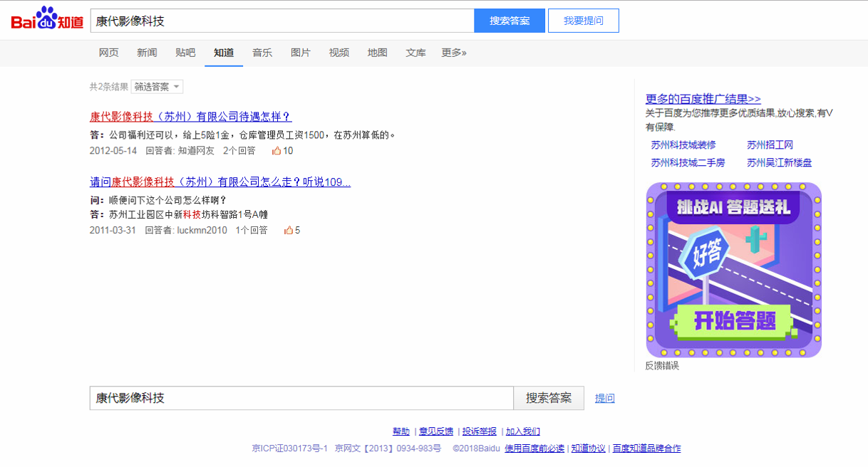Click 京ICP证030173号-1 footer text

coord(290,448)
